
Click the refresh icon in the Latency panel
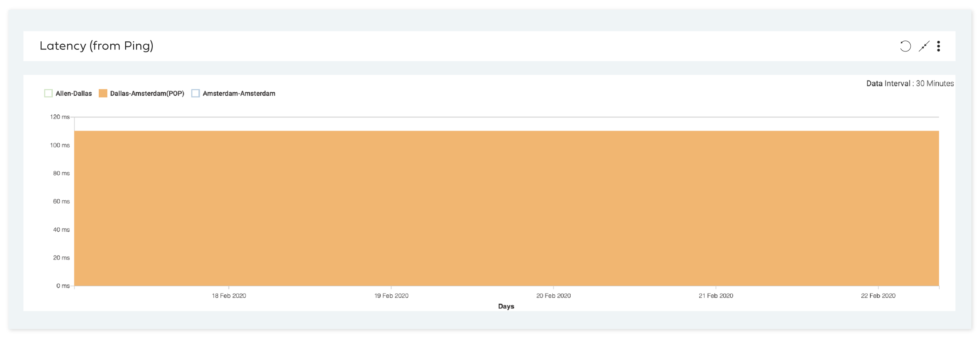pos(905,46)
